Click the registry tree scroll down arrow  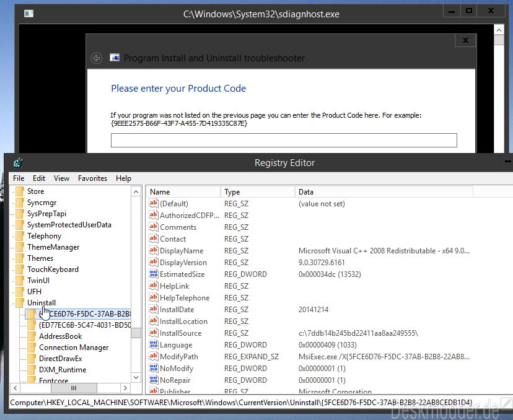tap(136, 377)
